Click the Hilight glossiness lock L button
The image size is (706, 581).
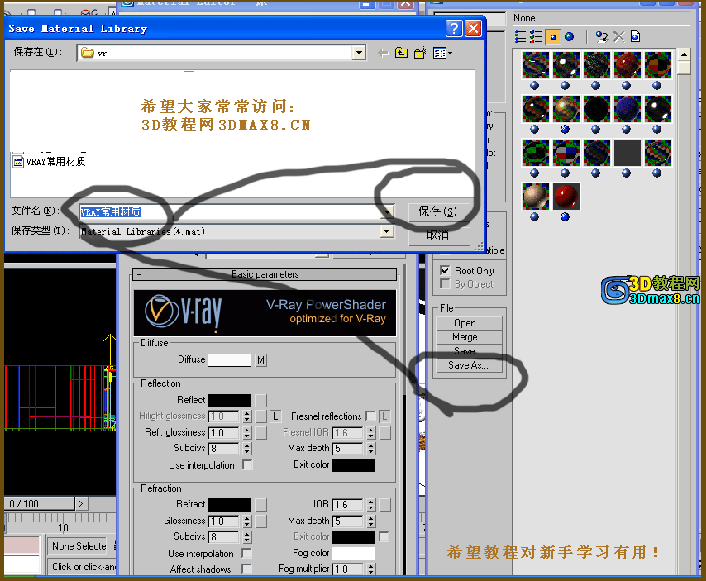[x=276, y=416]
